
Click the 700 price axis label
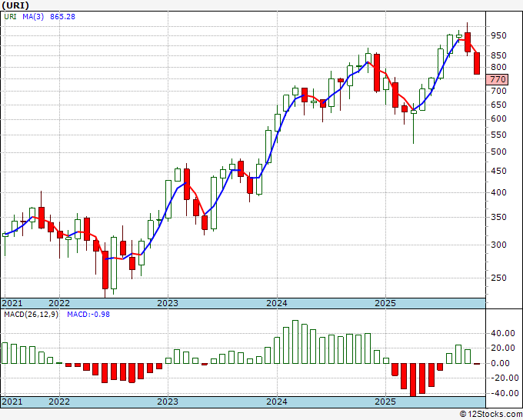(498, 91)
